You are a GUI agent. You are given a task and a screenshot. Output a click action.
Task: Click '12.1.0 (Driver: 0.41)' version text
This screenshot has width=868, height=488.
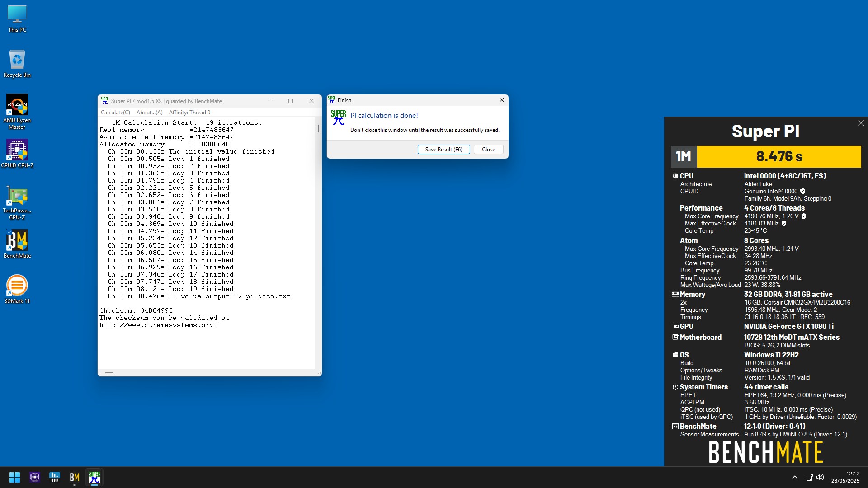(775, 427)
